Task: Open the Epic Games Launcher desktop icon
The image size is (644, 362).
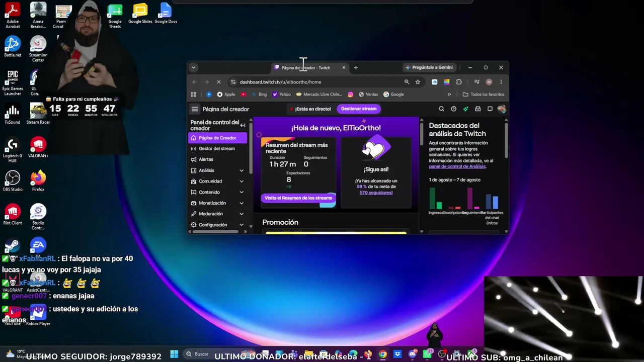Action: point(13,83)
